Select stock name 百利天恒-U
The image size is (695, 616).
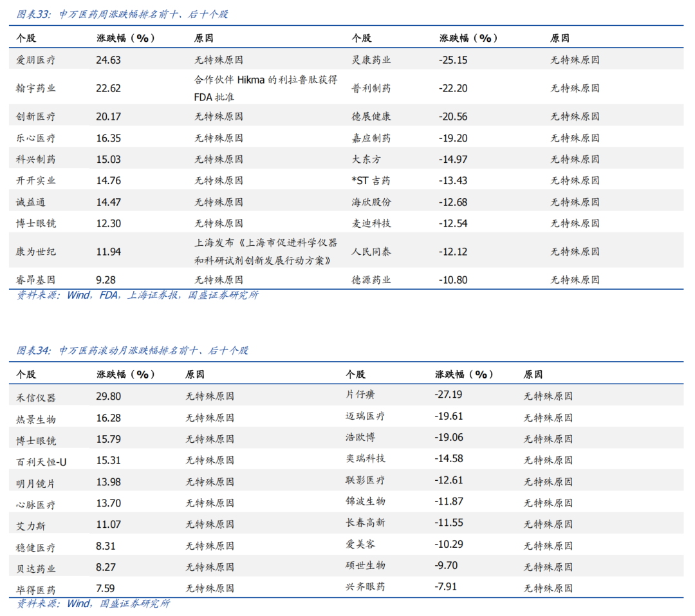(x=41, y=462)
